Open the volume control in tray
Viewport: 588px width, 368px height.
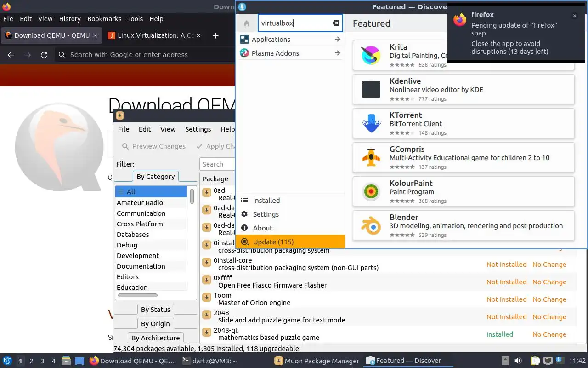coord(518,361)
